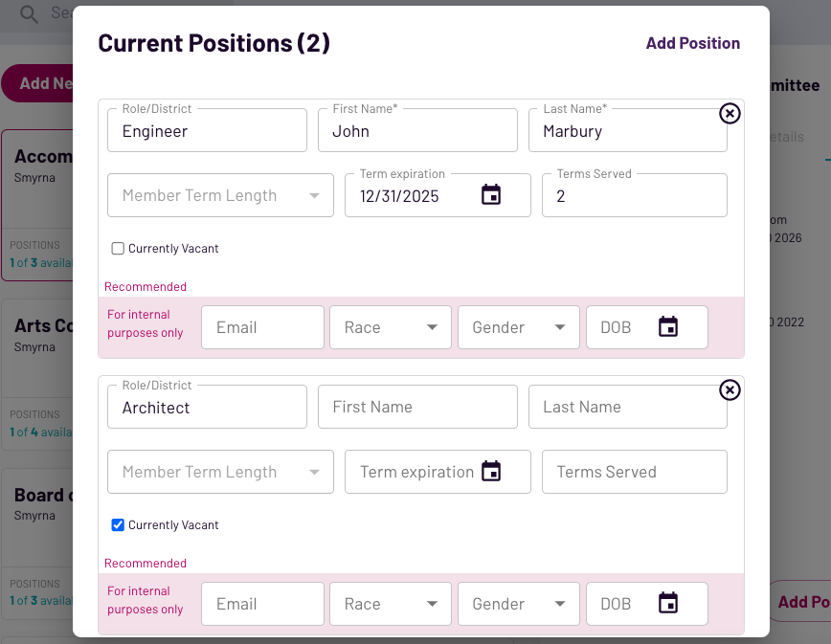The image size is (831, 644).
Task: Open calendar for Engineer term expiration
Action: pos(491,195)
